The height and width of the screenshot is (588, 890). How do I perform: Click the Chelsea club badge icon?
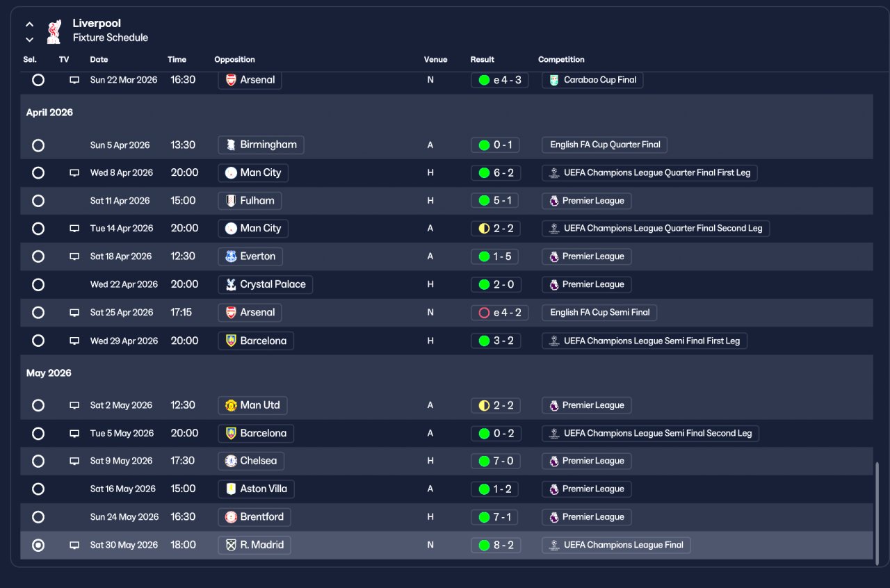pyautogui.click(x=231, y=461)
